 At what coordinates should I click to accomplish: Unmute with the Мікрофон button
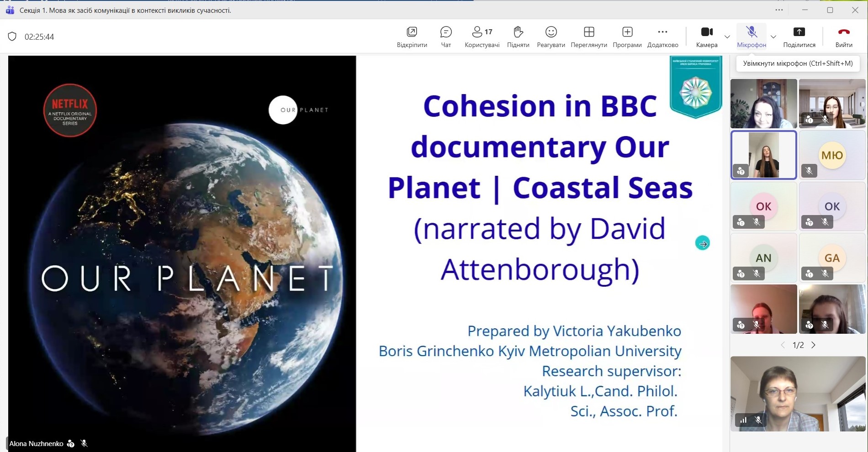point(752,37)
